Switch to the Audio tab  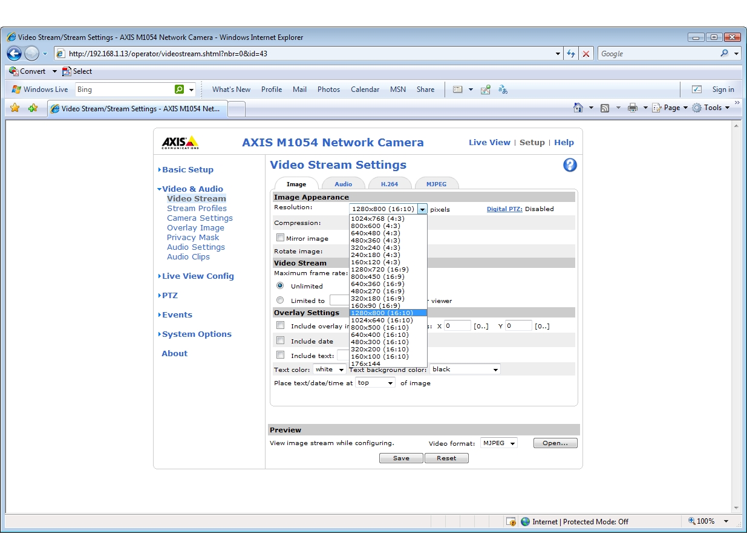[343, 184]
